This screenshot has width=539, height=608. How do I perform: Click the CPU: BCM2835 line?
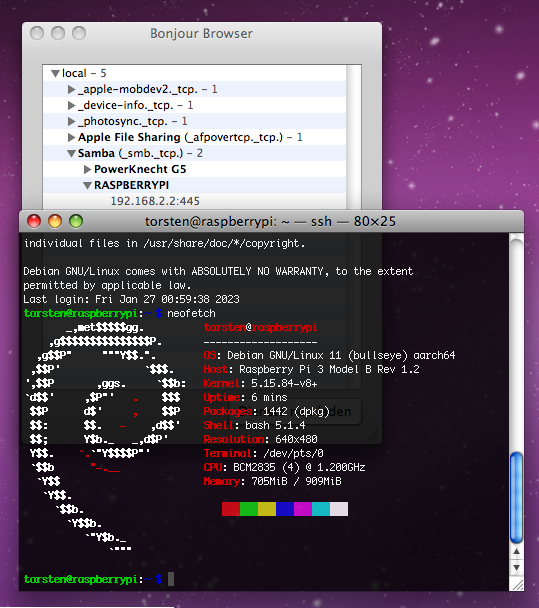tap(285, 467)
